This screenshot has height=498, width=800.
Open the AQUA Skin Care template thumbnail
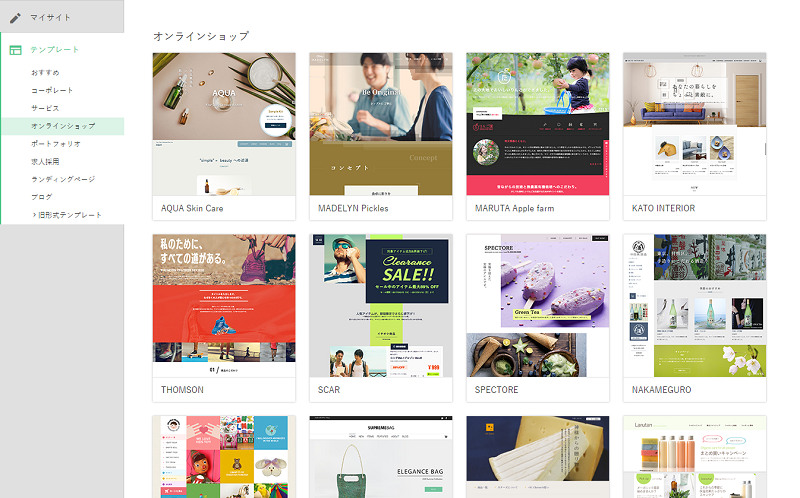[x=224, y=124]
